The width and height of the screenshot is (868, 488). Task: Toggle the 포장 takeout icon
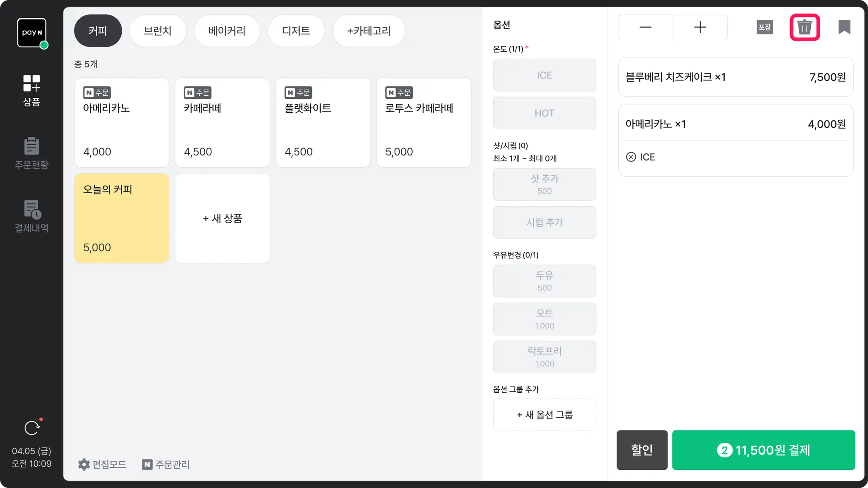pyautogui.click(x=765, y=28)
